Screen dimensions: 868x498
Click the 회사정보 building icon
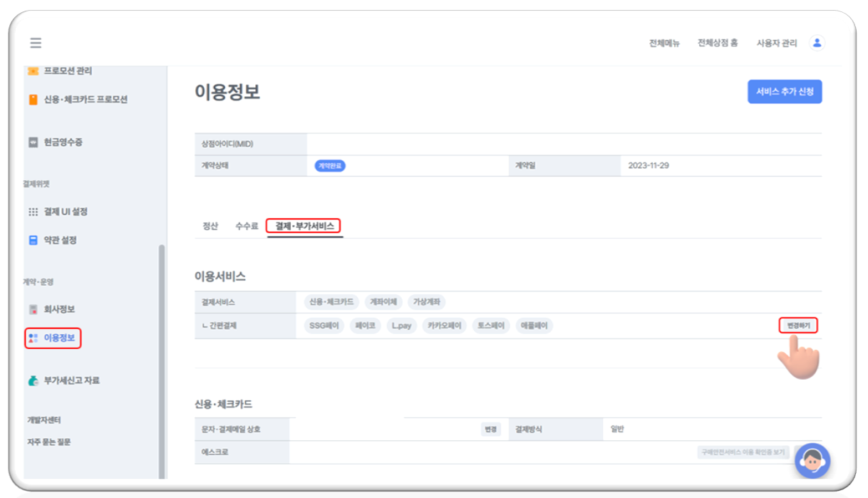click(33, 310)
